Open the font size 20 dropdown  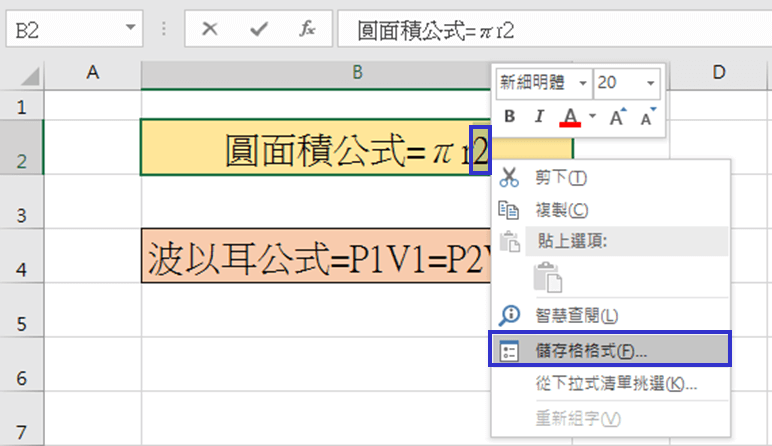tap(651, 83)
